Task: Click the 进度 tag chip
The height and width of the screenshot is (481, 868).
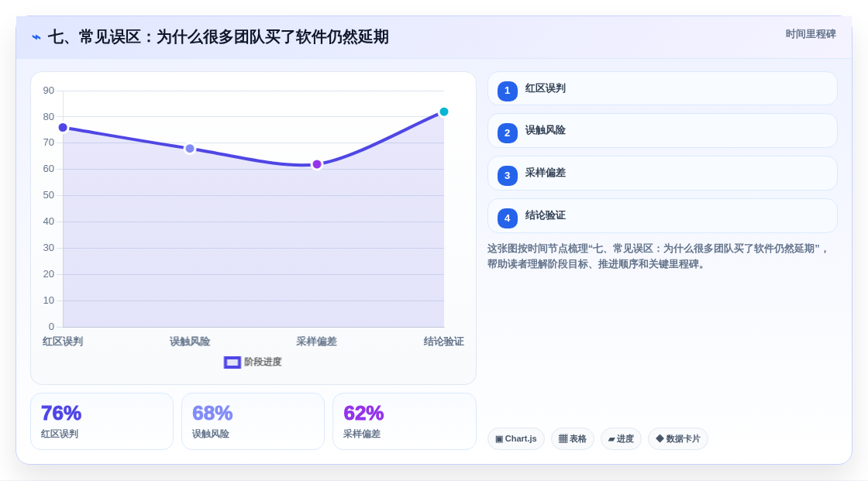Action: 621,439
